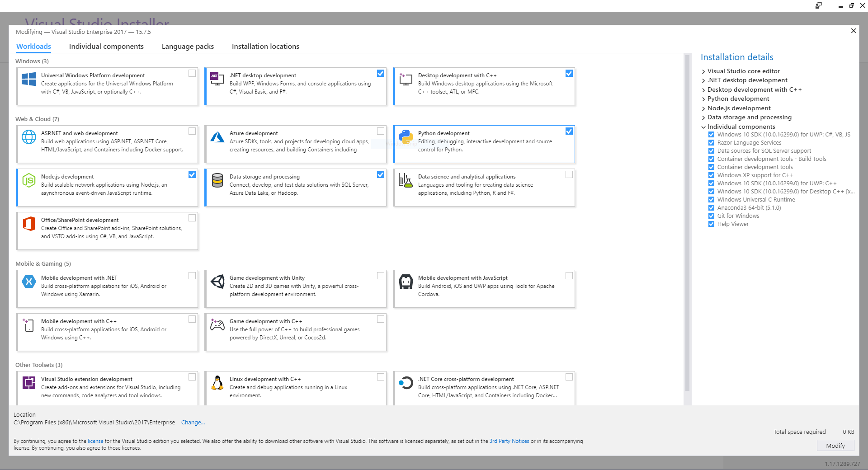Enable Universal Windows Platform development workload
Screen dimensions: 868x470
(192, 73)
